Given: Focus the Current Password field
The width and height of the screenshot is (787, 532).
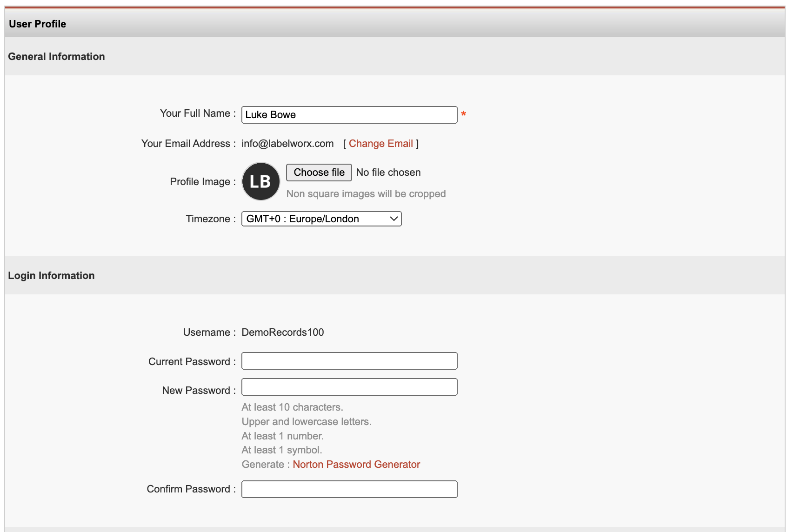Looking at the screenshot, I should [x=349, y=361].
